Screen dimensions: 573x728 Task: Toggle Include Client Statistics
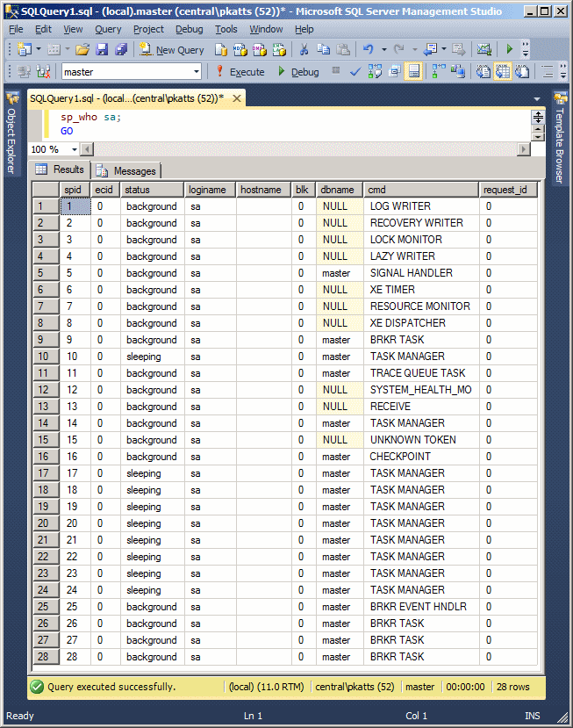click(x=458, y=72)
